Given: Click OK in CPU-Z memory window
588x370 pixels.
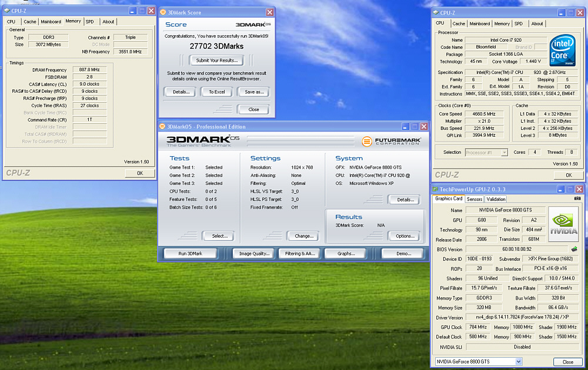Looking at the screenshot, I should coord(140,173).
